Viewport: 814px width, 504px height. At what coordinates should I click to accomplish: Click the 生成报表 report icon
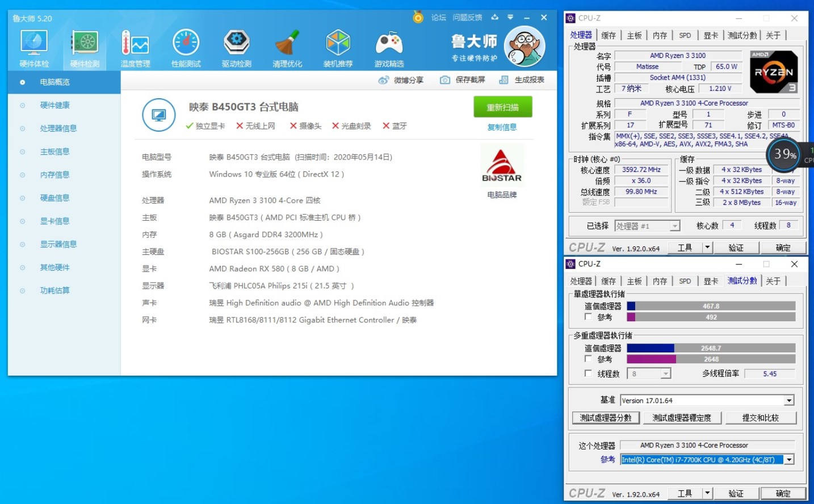[503, 80]
